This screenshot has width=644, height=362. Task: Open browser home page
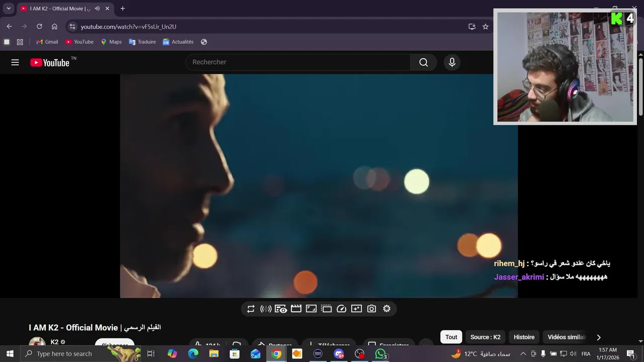[x=54, y=27]
